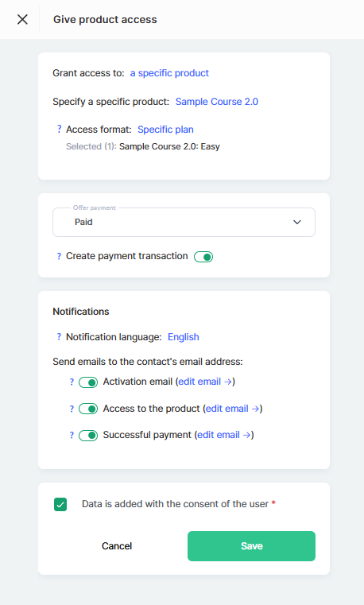Toggle Create payment transaction switch

pos(203,257)
